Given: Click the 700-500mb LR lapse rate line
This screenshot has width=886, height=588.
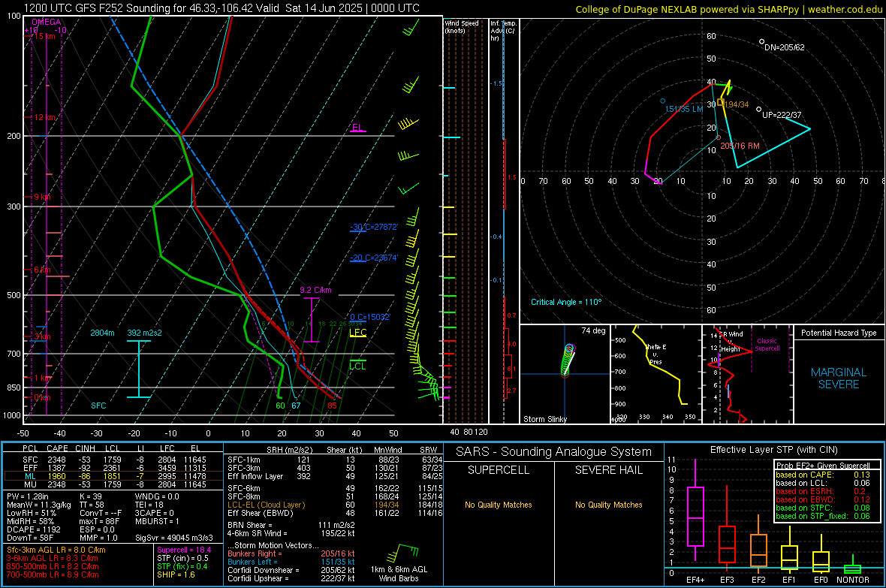Looking at the screenshot, I should tap(53, 574).
